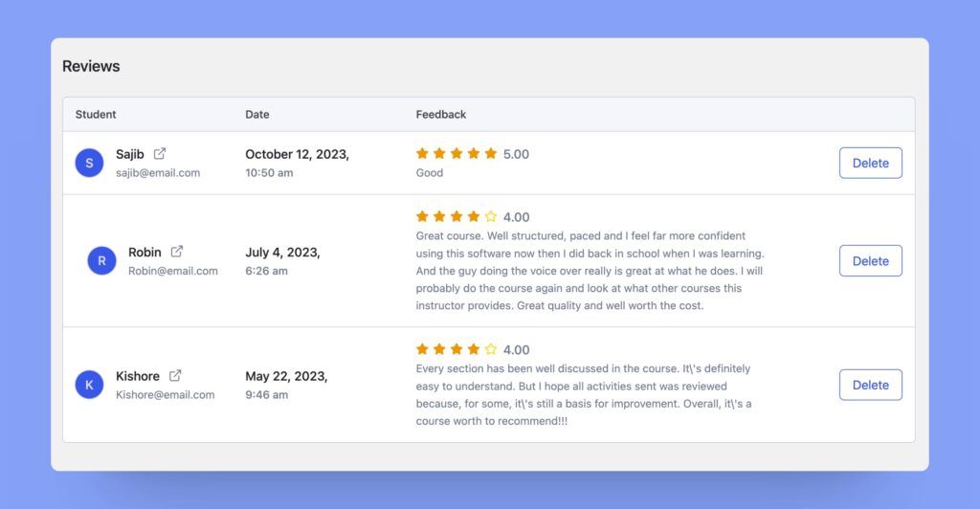Click the empty fifth star in Robin's review

[x=491, y=217]
